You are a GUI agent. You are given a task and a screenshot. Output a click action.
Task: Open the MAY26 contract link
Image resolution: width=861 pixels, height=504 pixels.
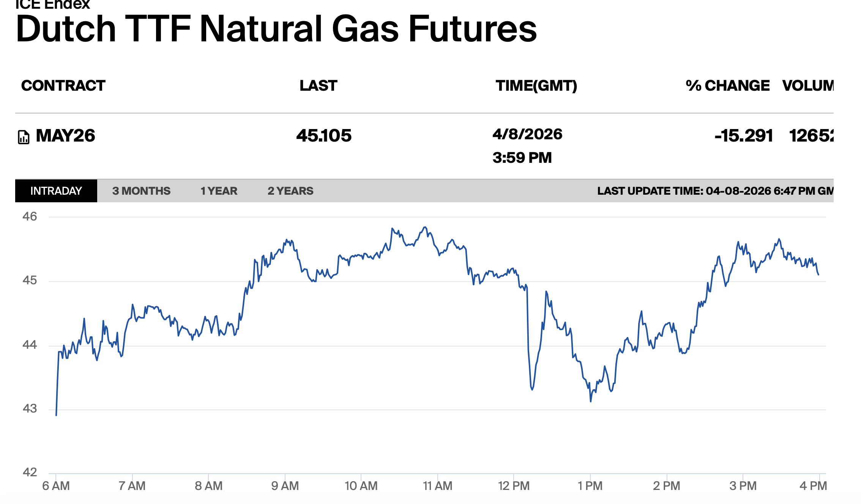tap(65, 136)
